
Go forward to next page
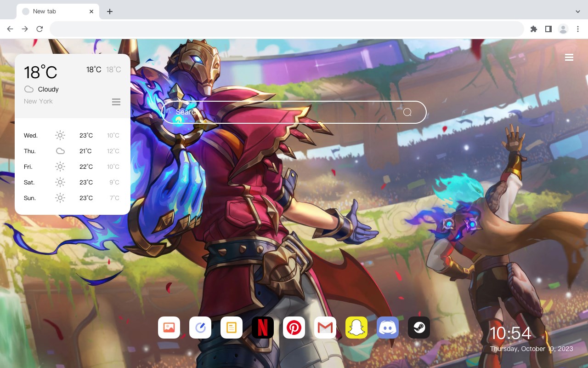click(x=25, y=29)
